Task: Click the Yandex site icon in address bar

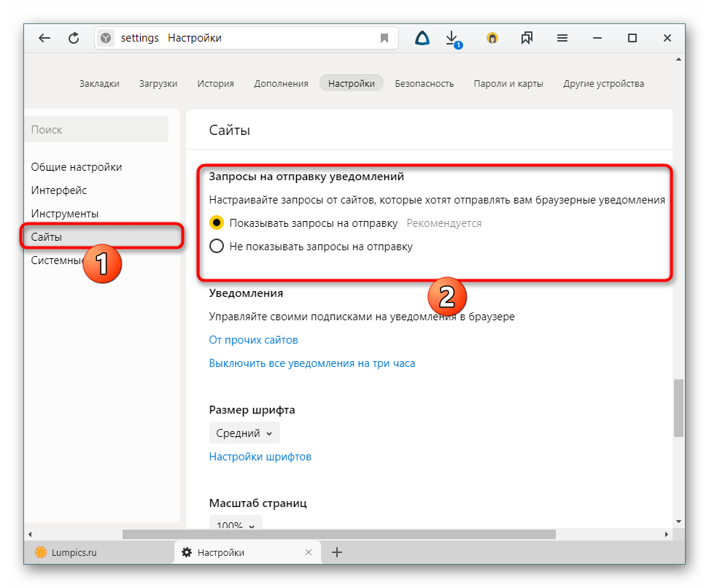Action: tap(106, 38)
